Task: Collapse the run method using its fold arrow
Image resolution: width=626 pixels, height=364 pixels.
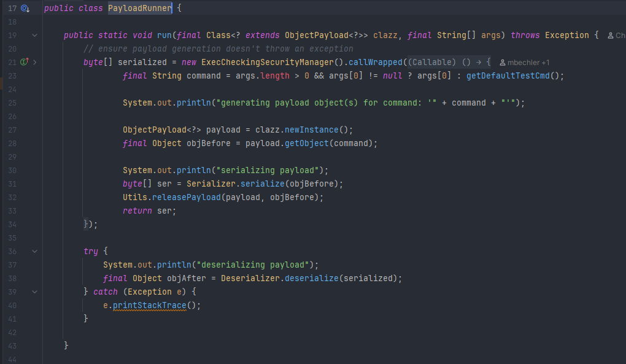Action: (35, 36)
